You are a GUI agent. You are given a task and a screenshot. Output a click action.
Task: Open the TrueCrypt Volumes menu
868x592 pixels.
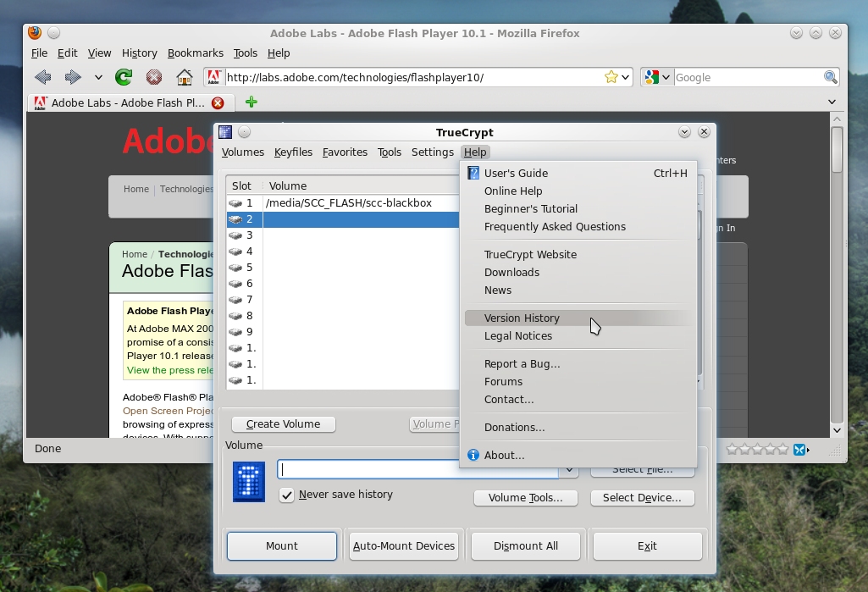(242, 152)
